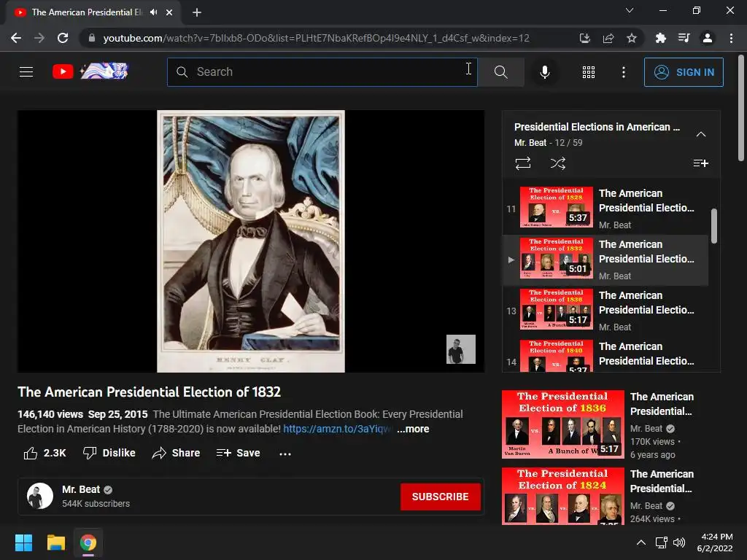Open playlist title Presidential Elections in American
The image size is (747, 560).
(x=597, y=127)
